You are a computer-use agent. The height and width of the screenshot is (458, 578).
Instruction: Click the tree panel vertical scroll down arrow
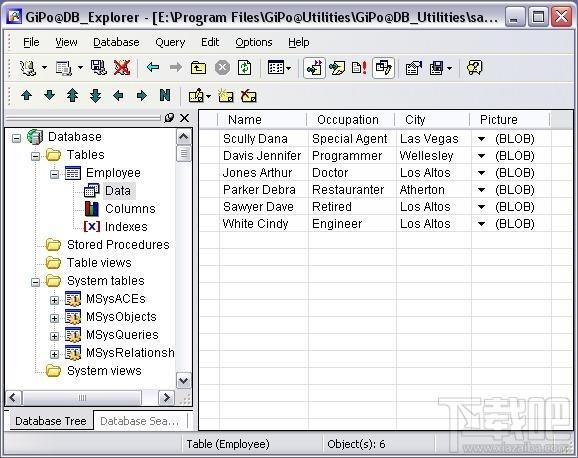click(x=184, y=380)
